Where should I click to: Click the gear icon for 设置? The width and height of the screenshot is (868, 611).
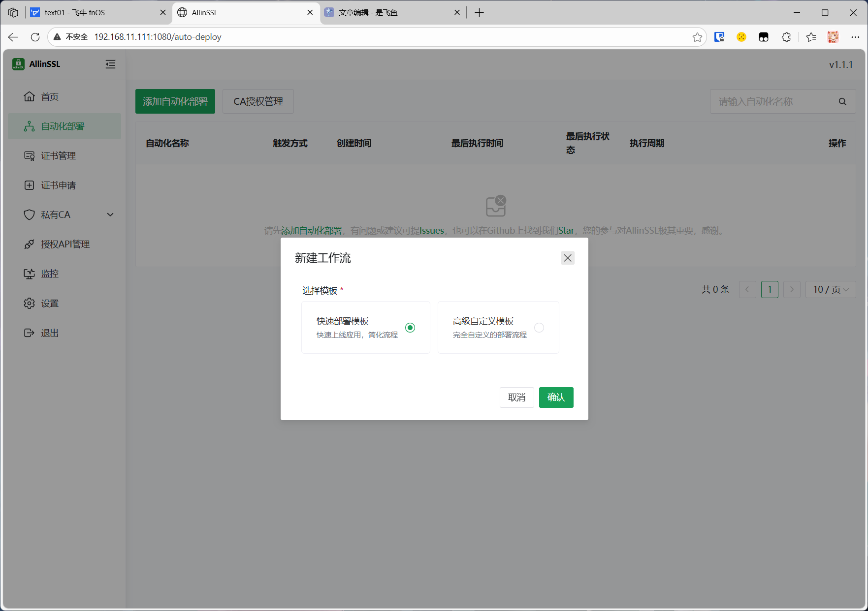[x=30, y=304]
